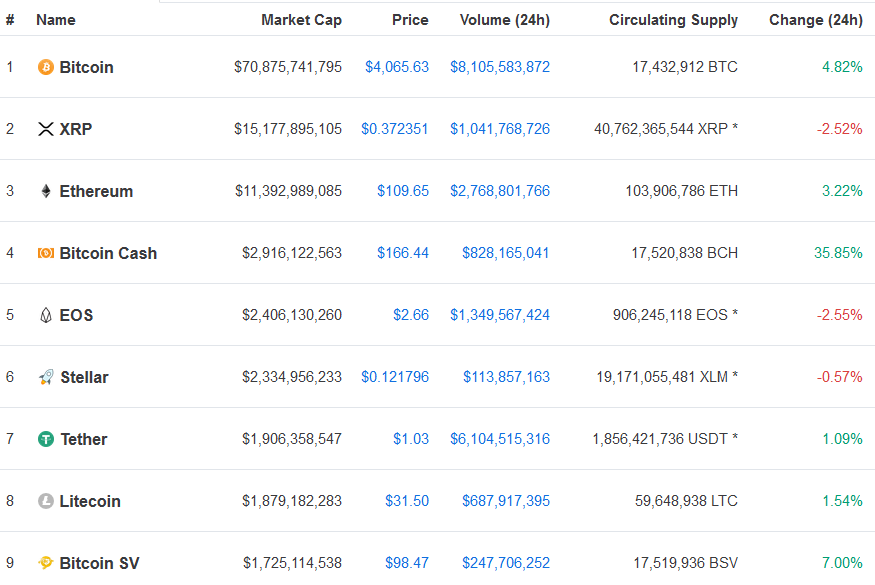The width and height of the screenshot is (875, 585).
Task: Click the Bitcoin SV logo icon
Action: pos(46,563)
